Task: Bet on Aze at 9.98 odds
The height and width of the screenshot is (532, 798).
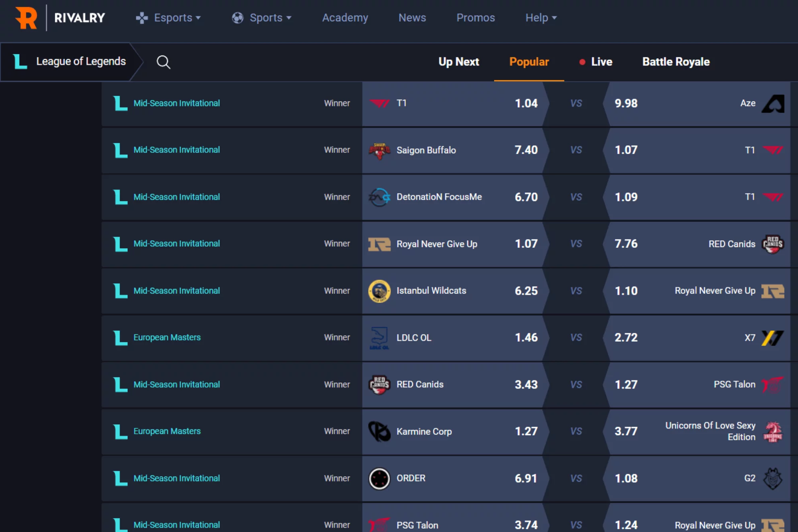Action: (696, 103)
